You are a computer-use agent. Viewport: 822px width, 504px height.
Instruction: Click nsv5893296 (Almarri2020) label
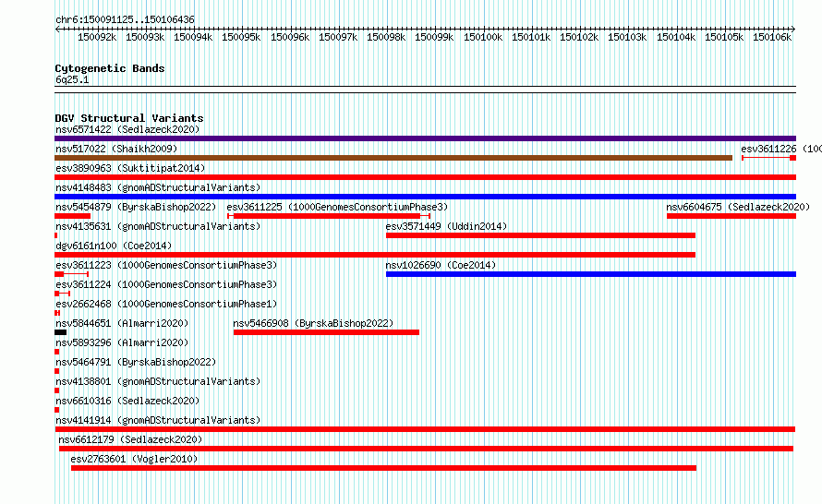pos(122,342)
